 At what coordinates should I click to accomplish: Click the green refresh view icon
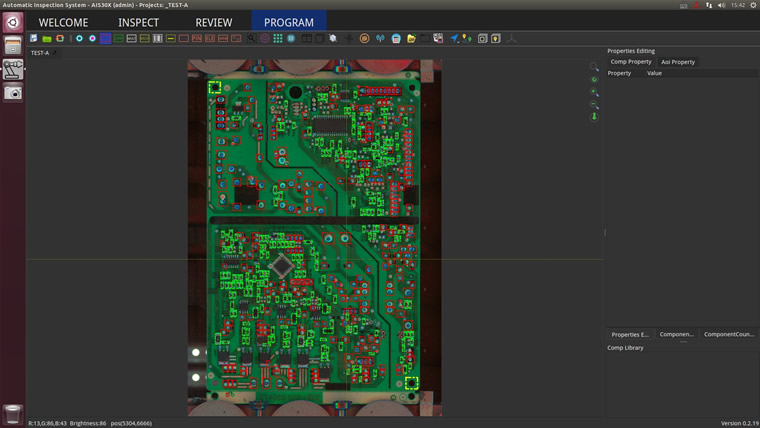point(594,79)
